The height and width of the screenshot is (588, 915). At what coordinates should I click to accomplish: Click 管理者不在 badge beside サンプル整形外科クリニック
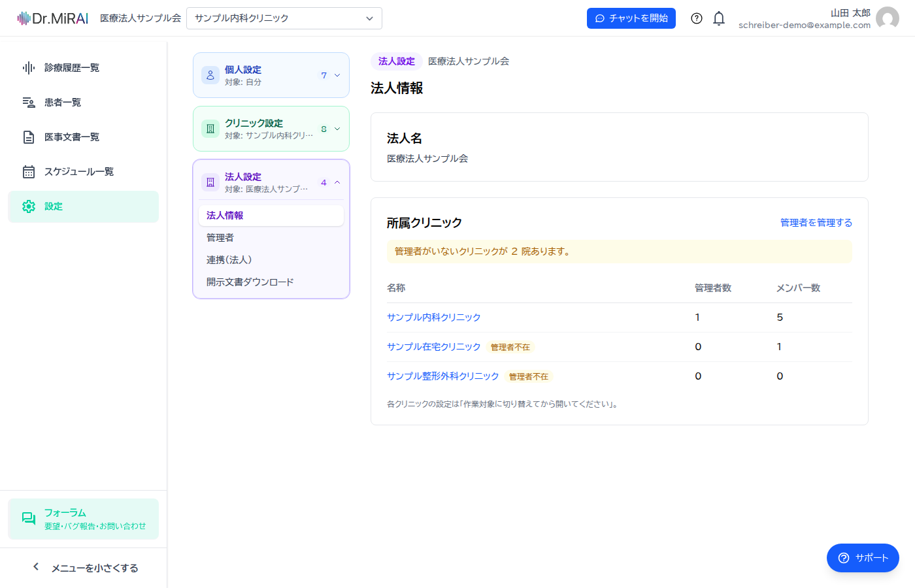(529, 377)
